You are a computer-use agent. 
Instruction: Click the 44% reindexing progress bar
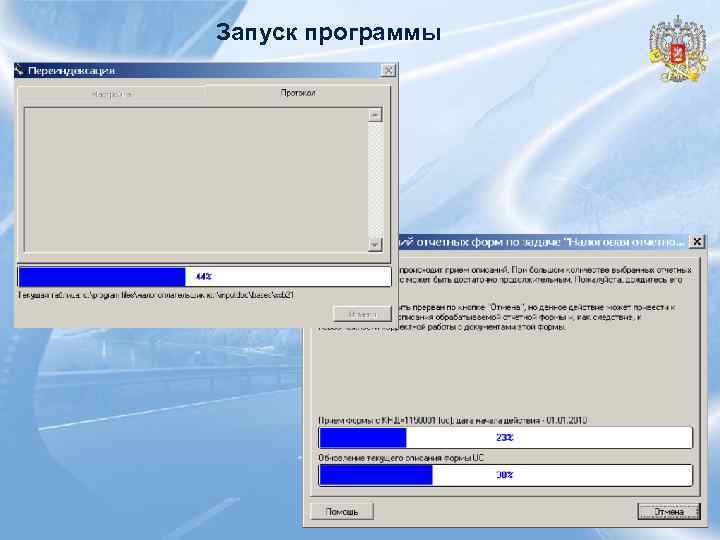pos(204,276)
